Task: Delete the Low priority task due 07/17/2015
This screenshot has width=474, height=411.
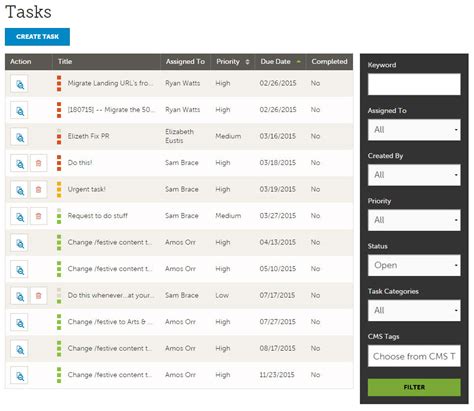Action: (39, 296)
